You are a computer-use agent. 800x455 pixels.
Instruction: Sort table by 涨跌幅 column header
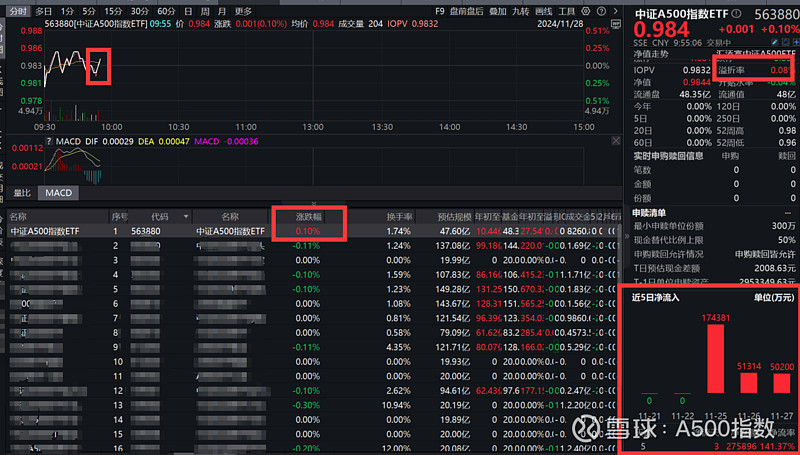click(311, 216)
